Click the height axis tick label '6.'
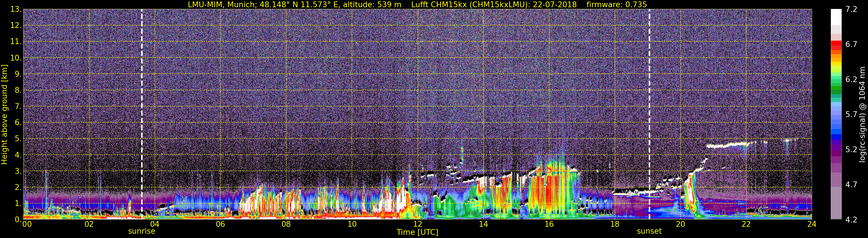The width and height of the screenshot is (868, 238). [18, 123]
